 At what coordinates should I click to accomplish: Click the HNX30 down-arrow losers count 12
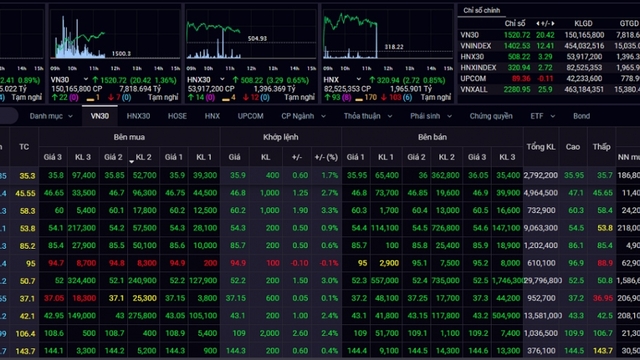coord(251,98)
